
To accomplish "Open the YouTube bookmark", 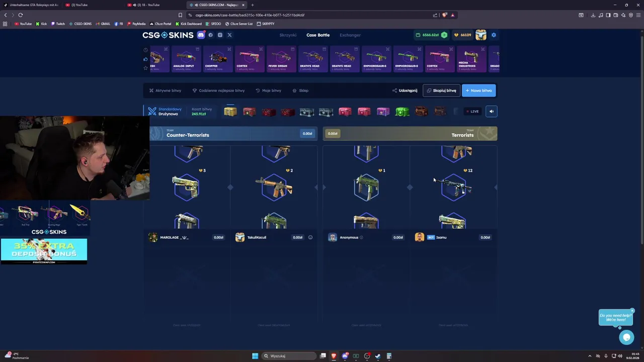I will (x=23, y=24).
